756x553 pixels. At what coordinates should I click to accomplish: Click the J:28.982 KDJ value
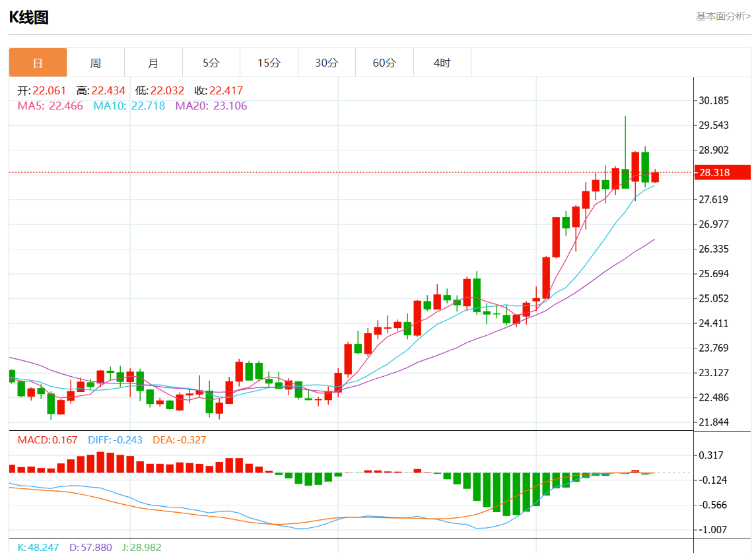pos(142,548)
